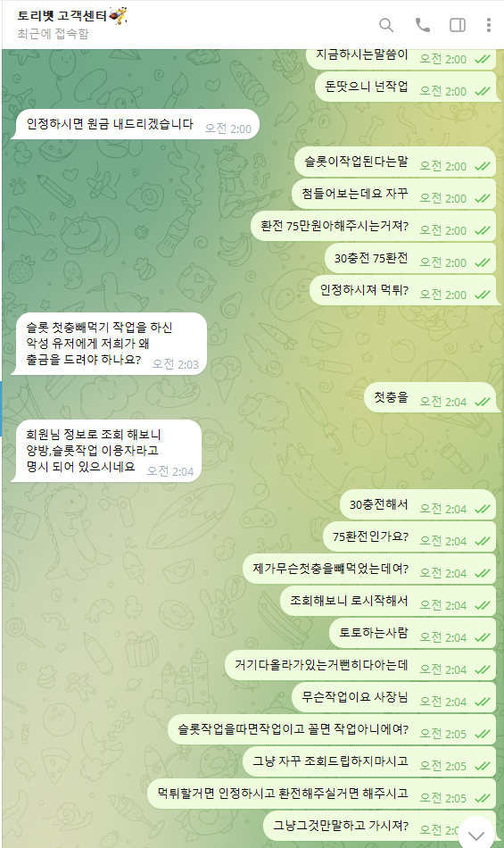Select the 무슨작업이요 사장님 message bubble
The height and width of the screenshot is (848, 504).
pyautogui.click(x=393, y=698)
